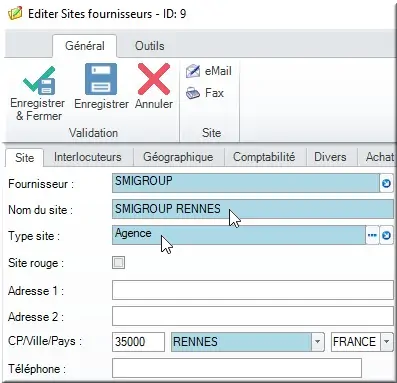The image size is (397, 383).
Task: Click into the Adresse 1 field
Action: pos(253,290)
